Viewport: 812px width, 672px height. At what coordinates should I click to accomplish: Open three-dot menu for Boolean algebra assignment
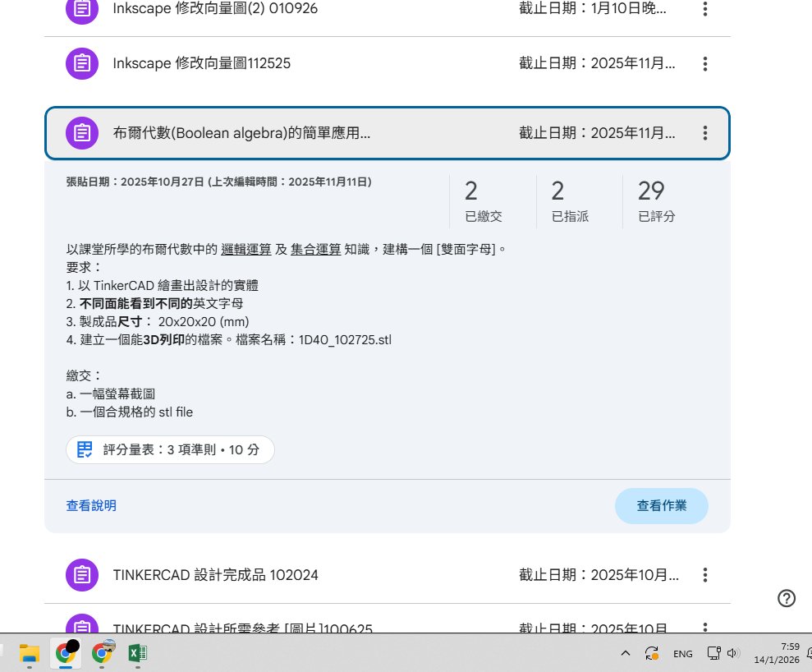705,133
